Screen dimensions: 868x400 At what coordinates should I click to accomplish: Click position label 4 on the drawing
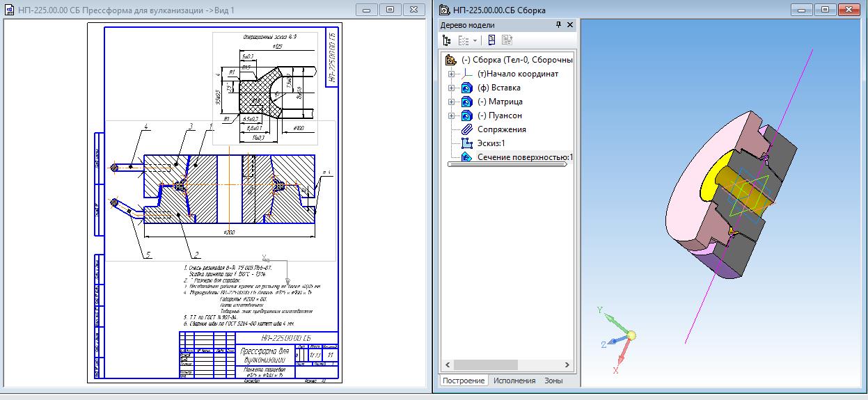147,127
